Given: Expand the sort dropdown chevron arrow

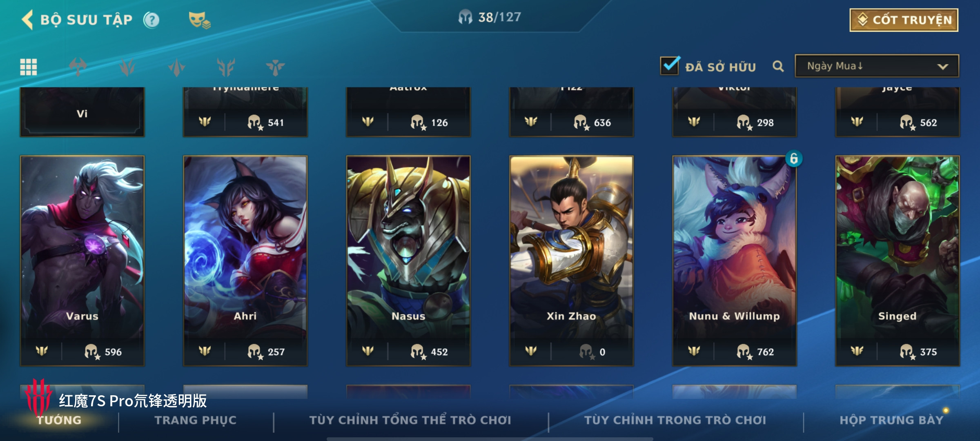Looking at the screenshot, I should tap(943, 67).
